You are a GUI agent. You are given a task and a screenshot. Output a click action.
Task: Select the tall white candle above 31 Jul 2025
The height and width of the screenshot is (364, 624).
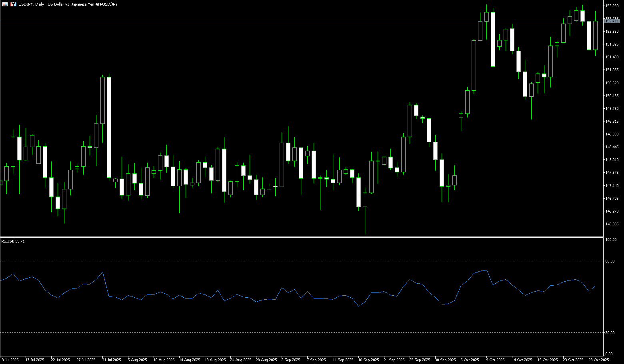(x=109, y=127)
